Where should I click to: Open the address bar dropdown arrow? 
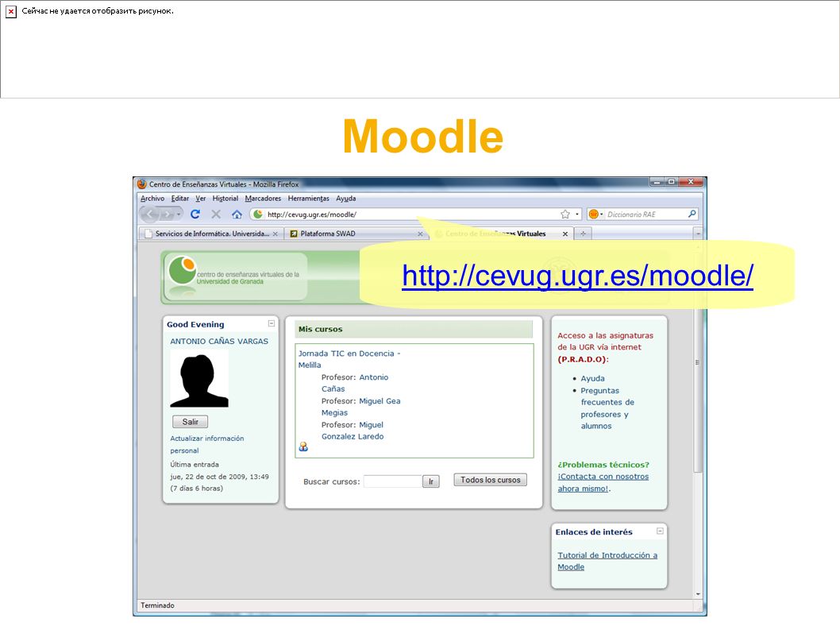pyautogui.click(x=577, y=215)
